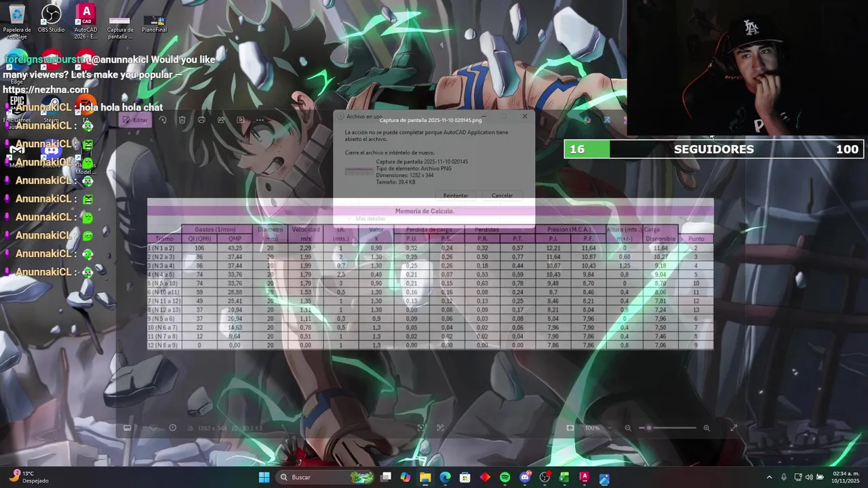Rotate the image in the Photos toolbar
Viewport: 868px width, 488px height.
click(x=163, y=120)
